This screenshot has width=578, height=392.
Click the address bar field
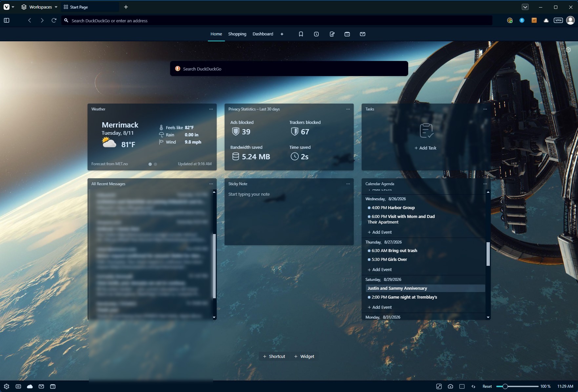[x=277, y=20]
